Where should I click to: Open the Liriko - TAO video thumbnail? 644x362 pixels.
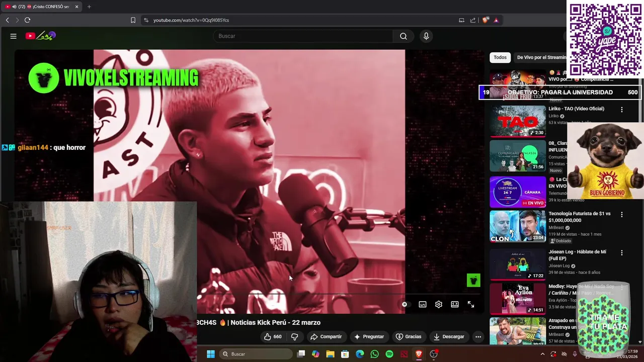pyautogui.click(x=518, y=121)
